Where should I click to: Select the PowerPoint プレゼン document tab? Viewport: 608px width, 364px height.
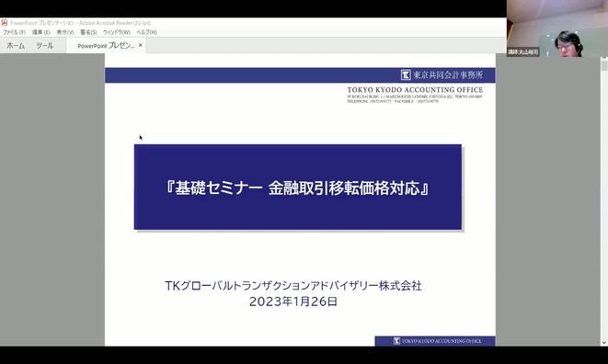pyautogui.click(x=106, y=46)
